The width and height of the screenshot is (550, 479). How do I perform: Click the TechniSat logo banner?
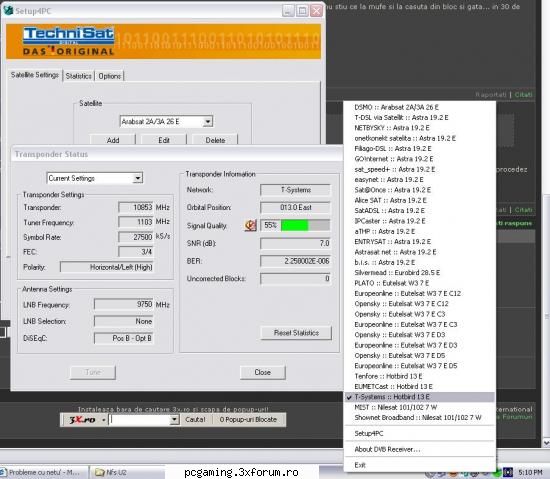tap(163, 41)
